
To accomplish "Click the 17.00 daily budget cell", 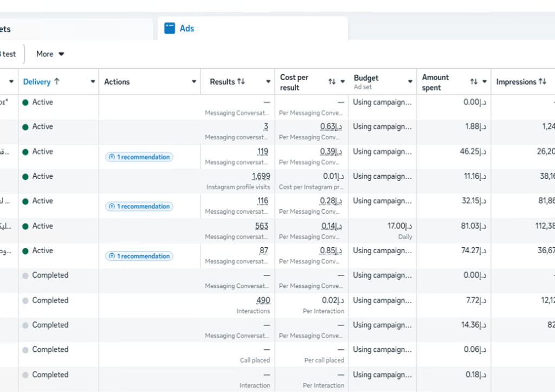I will tap(399, 226).
